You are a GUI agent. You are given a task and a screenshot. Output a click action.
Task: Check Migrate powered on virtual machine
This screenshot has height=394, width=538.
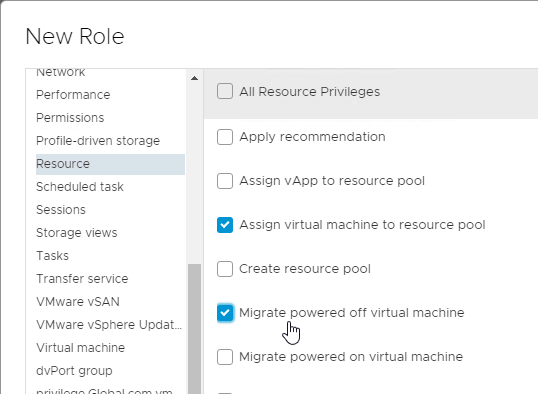coord(225,357)
